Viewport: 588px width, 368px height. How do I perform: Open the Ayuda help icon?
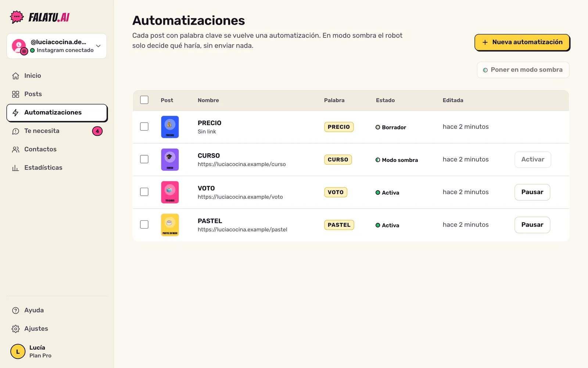point(15,311)
